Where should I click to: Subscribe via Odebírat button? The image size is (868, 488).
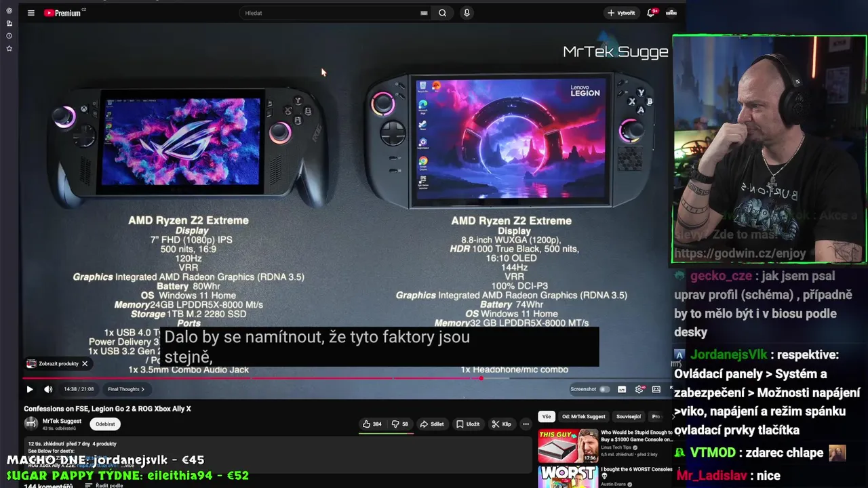coord(105,424)
